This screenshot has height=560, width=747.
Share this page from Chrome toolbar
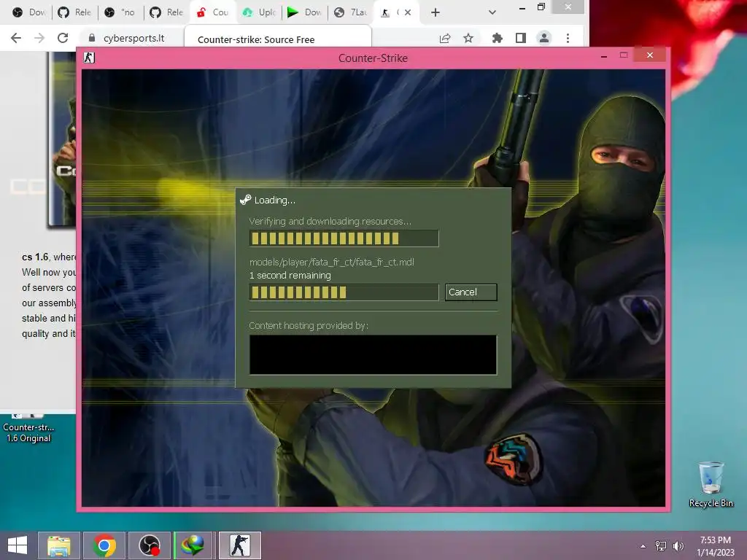(445, 38)
